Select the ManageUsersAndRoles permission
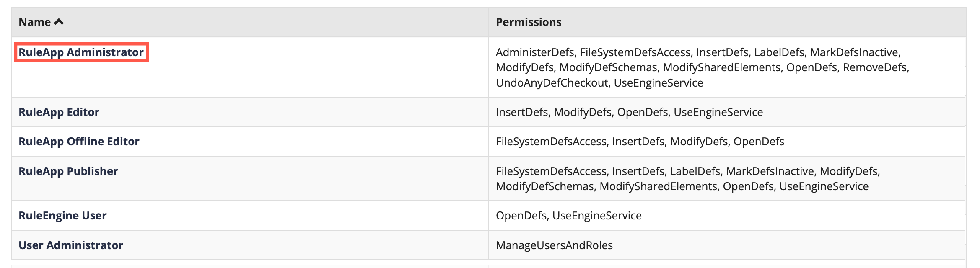The height and width of the screenshot is (268, 980). [553, 245]
